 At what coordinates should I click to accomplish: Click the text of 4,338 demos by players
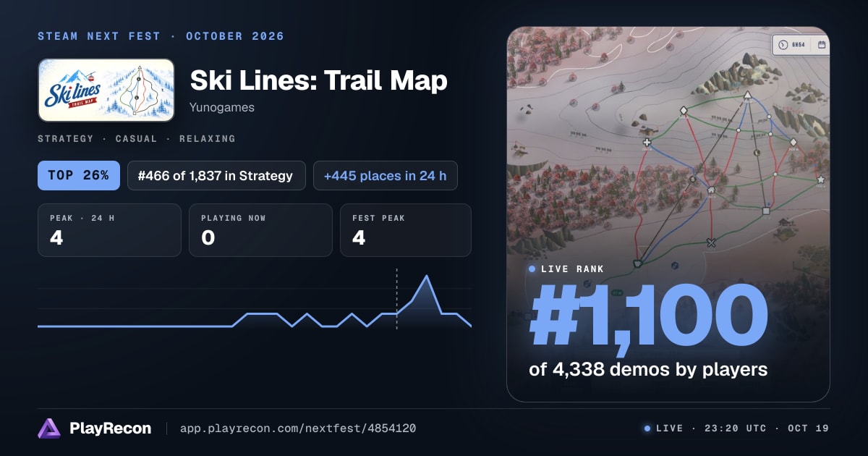(x=648, y=369)
